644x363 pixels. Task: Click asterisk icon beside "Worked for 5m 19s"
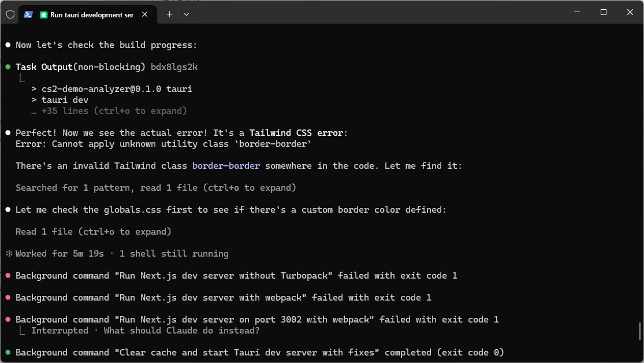click(8, 254)
